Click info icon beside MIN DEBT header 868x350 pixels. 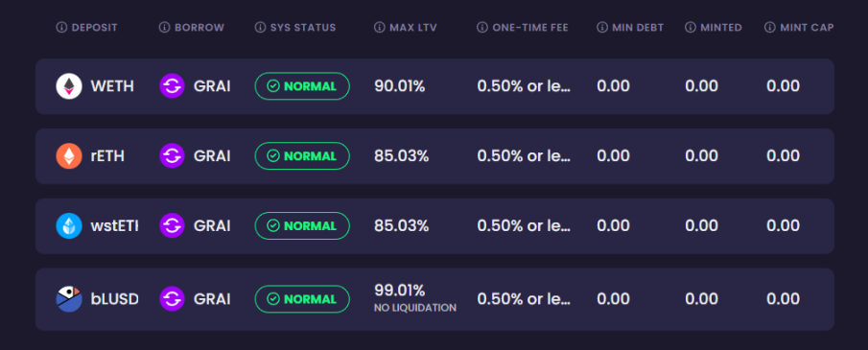pyautogui.click(x=602, y=27)
